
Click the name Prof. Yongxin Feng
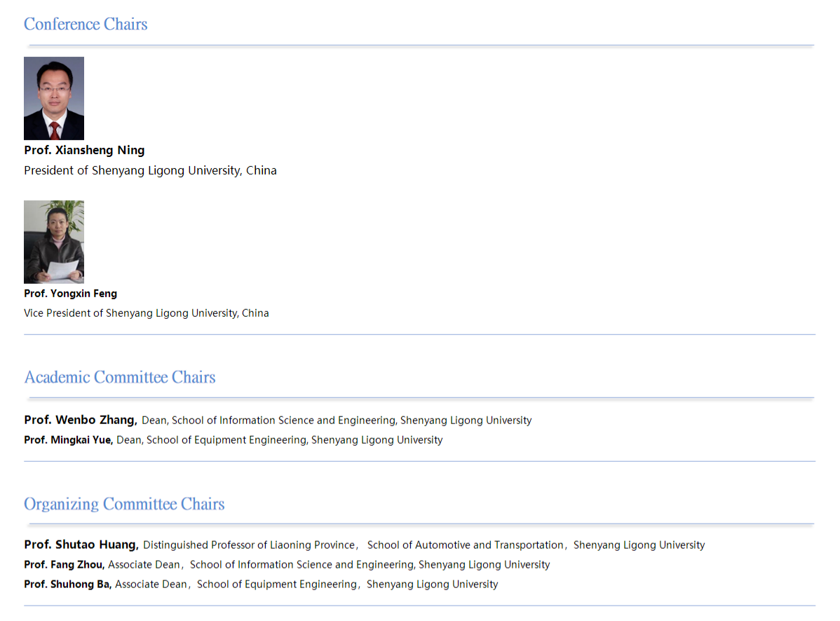[71, 294]
